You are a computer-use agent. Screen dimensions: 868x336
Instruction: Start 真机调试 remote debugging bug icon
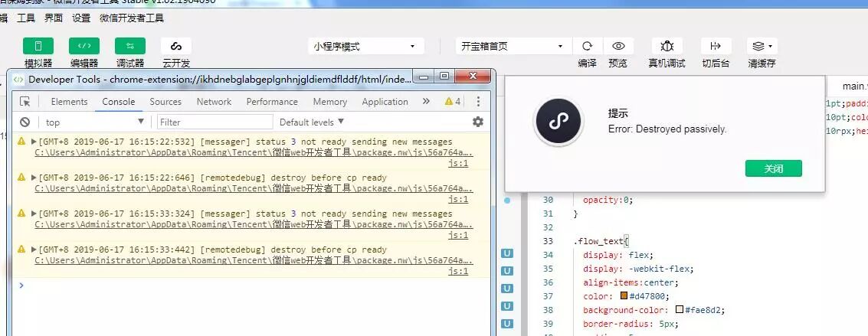pyautogui.click(x=667, y=46)
